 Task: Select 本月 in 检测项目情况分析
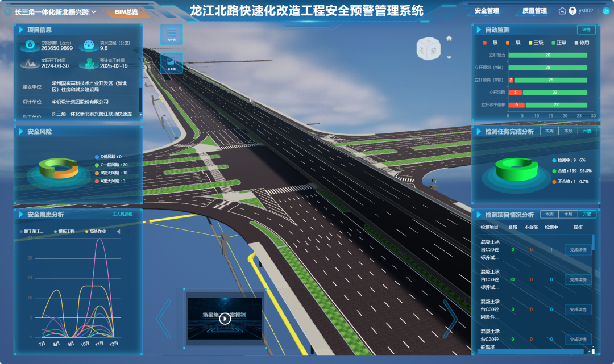pos(568,214)
